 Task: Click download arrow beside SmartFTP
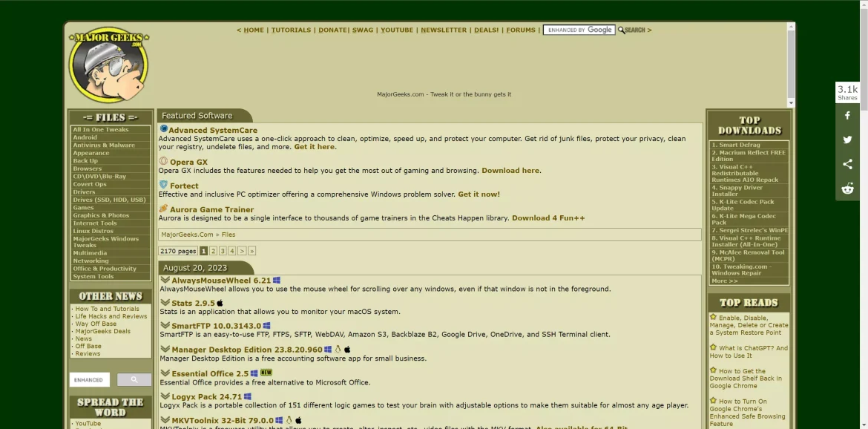(x=165, y=325)
